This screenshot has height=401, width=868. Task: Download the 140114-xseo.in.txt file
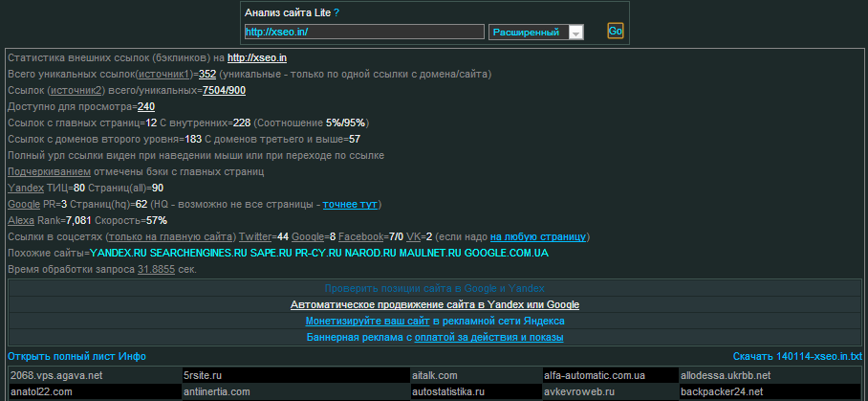tap(797, 356)
